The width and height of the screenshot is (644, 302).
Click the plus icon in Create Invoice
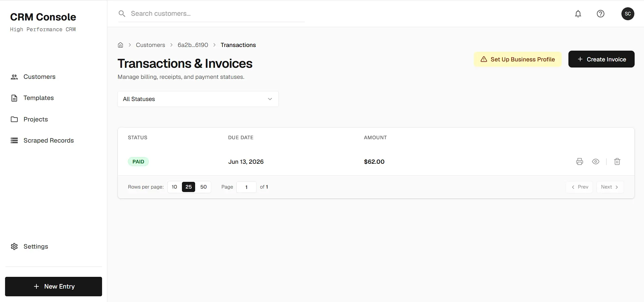(580, 59)
